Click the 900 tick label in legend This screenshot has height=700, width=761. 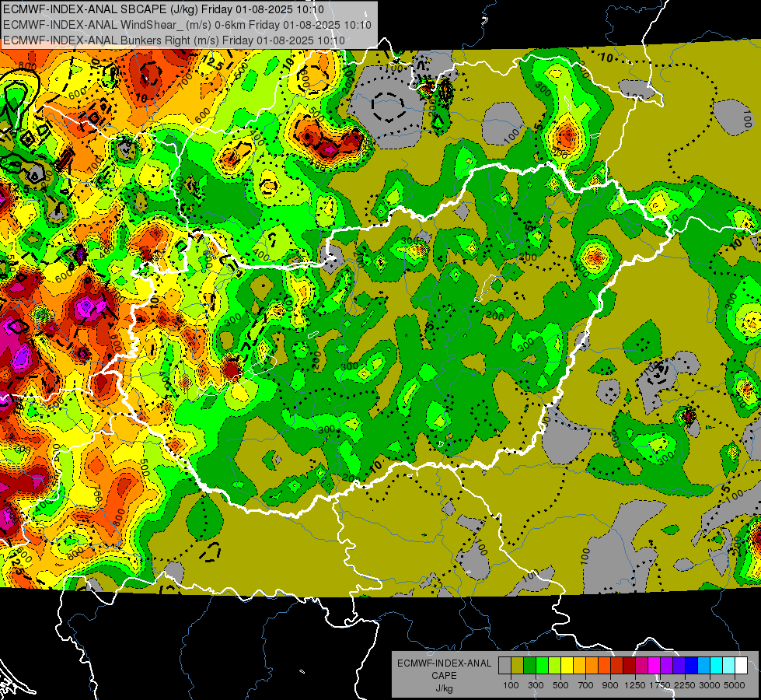point(610,685)
